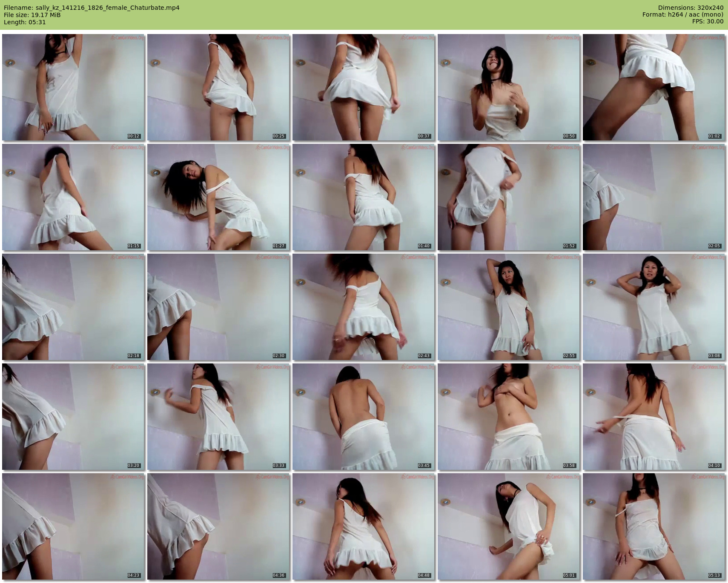Click the thumbnail stamped 01:15
The height and width of the screenshot is (583, 728).
tap(73, 197)
